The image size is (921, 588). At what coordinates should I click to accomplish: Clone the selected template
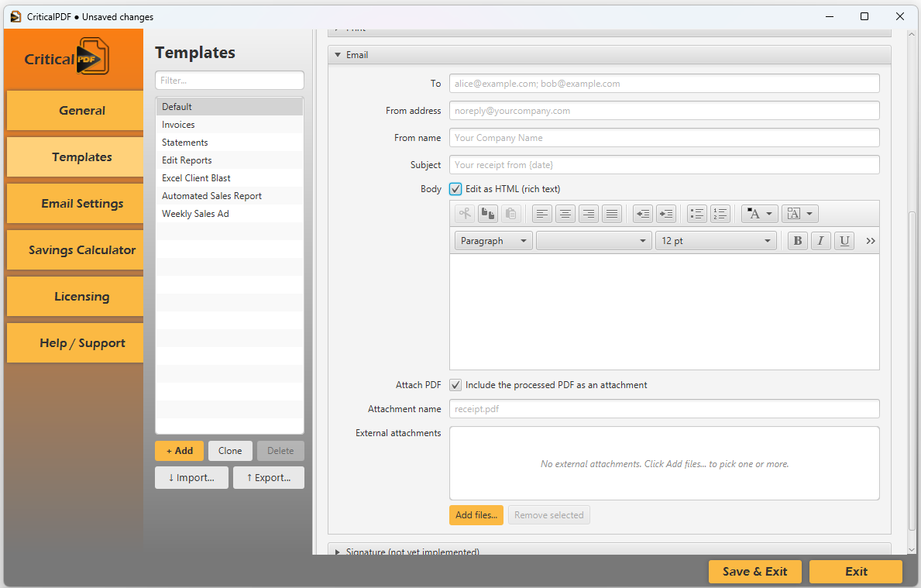[230, 451]
